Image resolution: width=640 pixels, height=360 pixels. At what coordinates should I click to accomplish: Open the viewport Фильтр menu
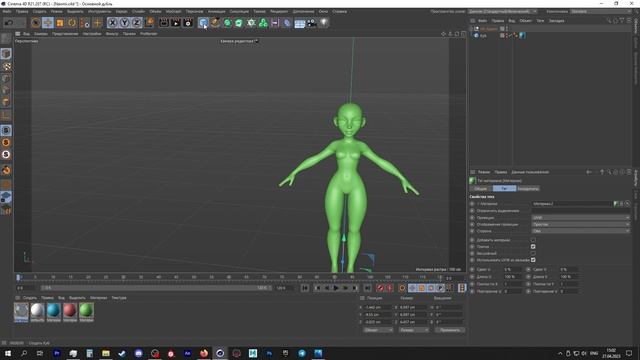pos(112,34)
